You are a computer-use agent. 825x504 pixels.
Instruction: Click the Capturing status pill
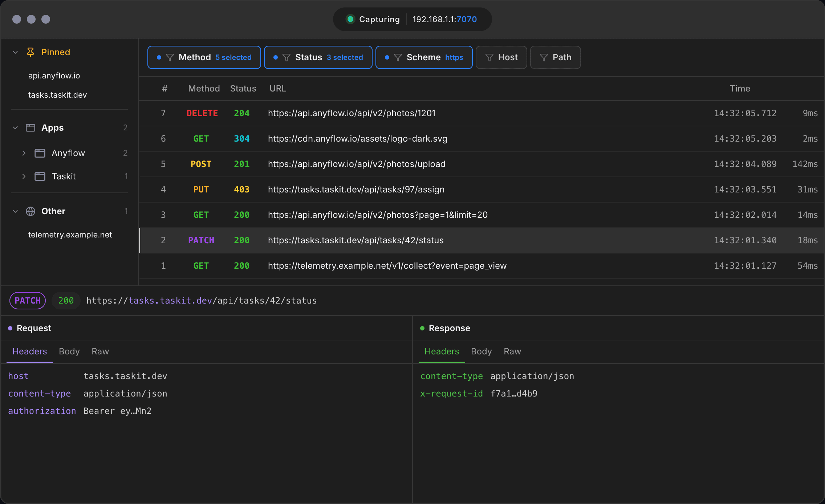click(412, 19)
